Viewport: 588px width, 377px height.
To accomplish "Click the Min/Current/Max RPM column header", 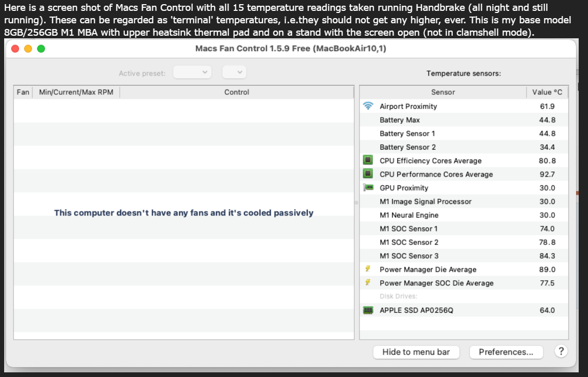I will point(76,92).
